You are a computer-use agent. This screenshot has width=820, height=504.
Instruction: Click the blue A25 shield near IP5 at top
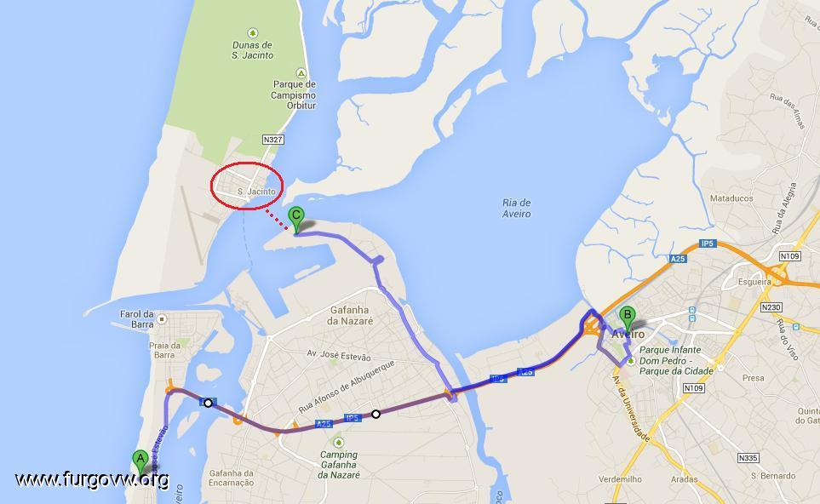[678, 259]
